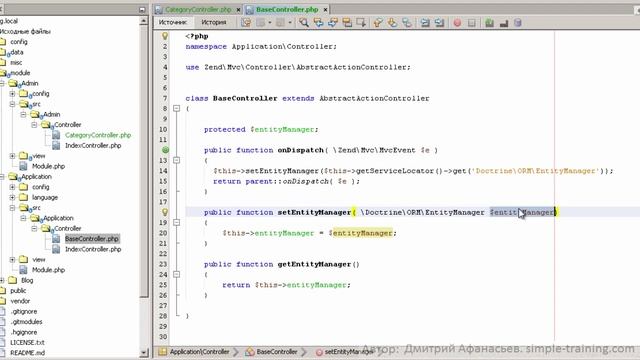Click setEntityManager breadcrumb in bottom bar
Screen dimensions: 640x360
(x=345, y=351)
